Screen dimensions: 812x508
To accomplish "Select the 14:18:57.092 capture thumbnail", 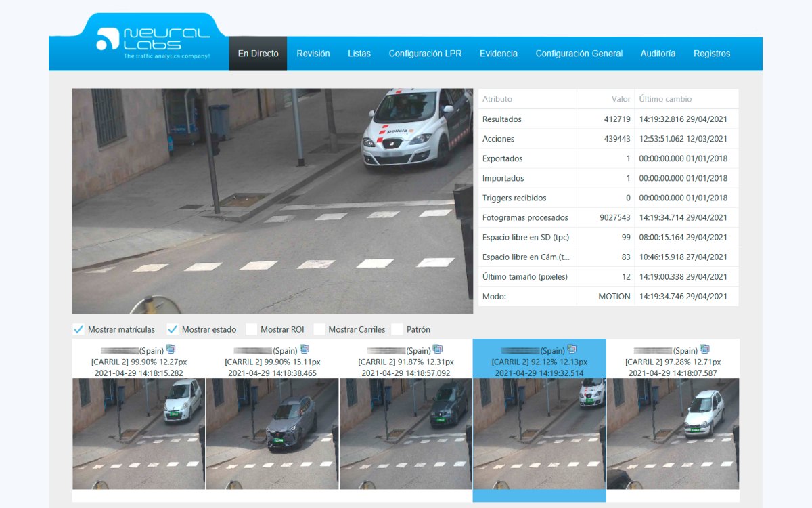I will tap(406, 433).
